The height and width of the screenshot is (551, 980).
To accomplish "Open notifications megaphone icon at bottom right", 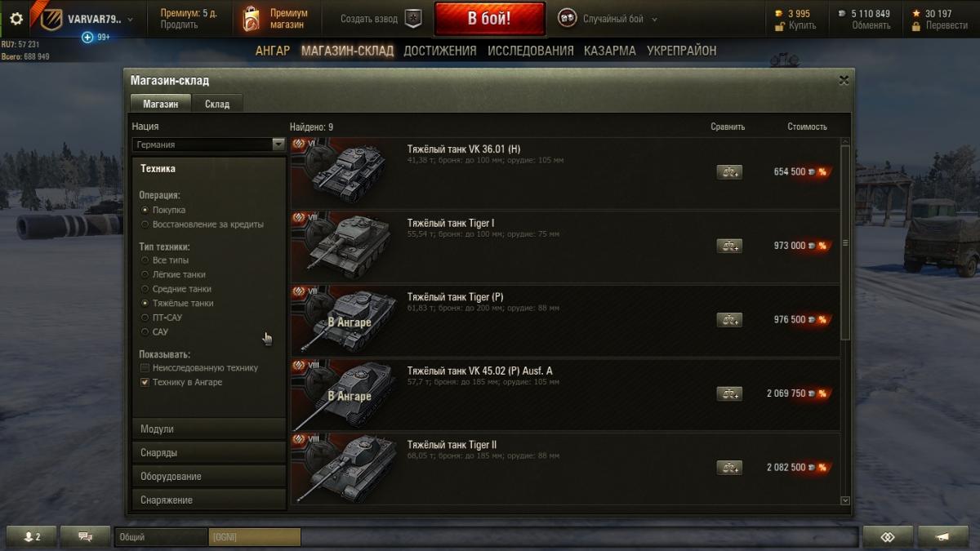I will tap(943, 536).
